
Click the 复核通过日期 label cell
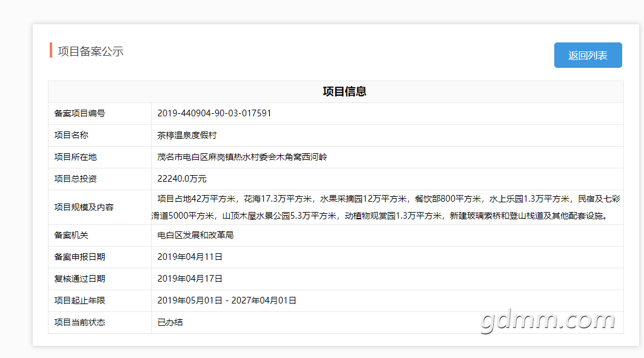tap(100, 279)
